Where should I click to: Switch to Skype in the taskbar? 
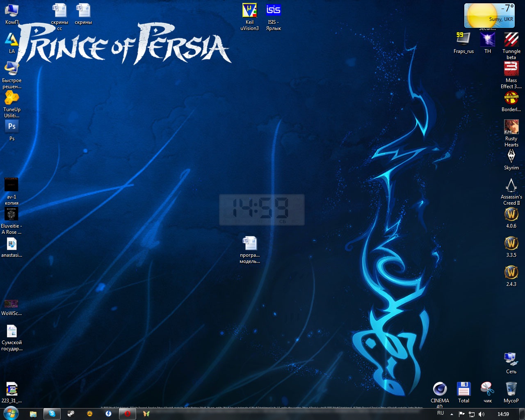[x=52, y=414]
